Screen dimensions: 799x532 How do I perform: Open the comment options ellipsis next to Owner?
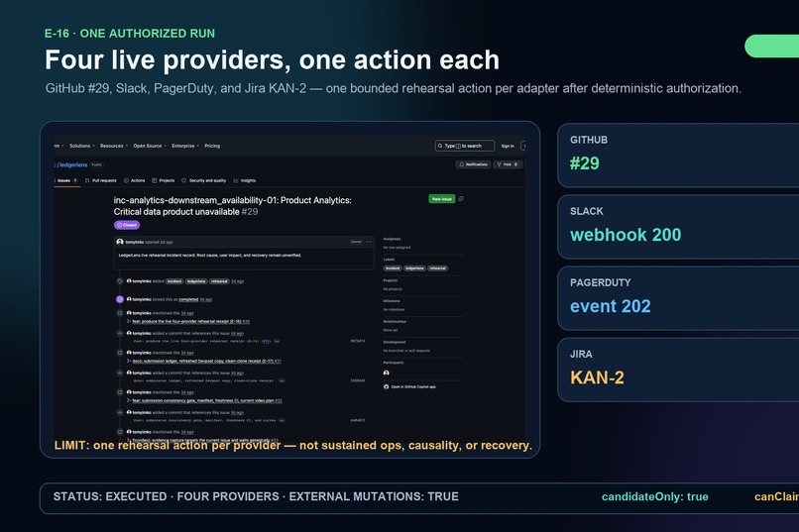click(x=369, y=242)
